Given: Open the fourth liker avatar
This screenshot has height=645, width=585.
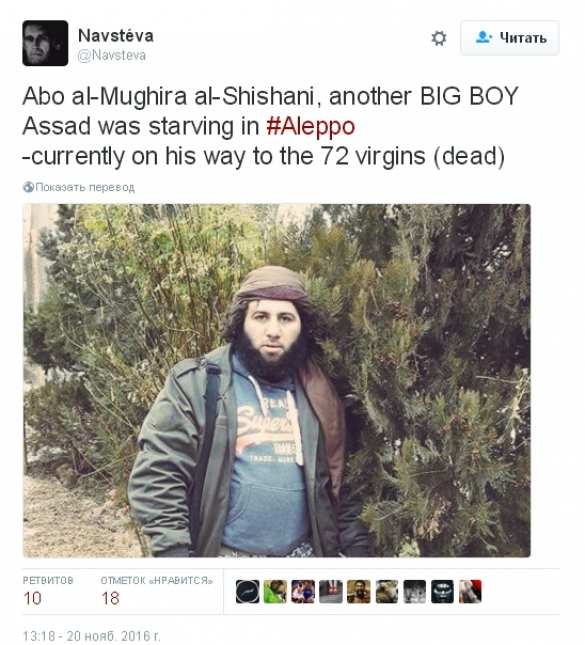Looking at the screenshot, I should (x=331, y=592).
